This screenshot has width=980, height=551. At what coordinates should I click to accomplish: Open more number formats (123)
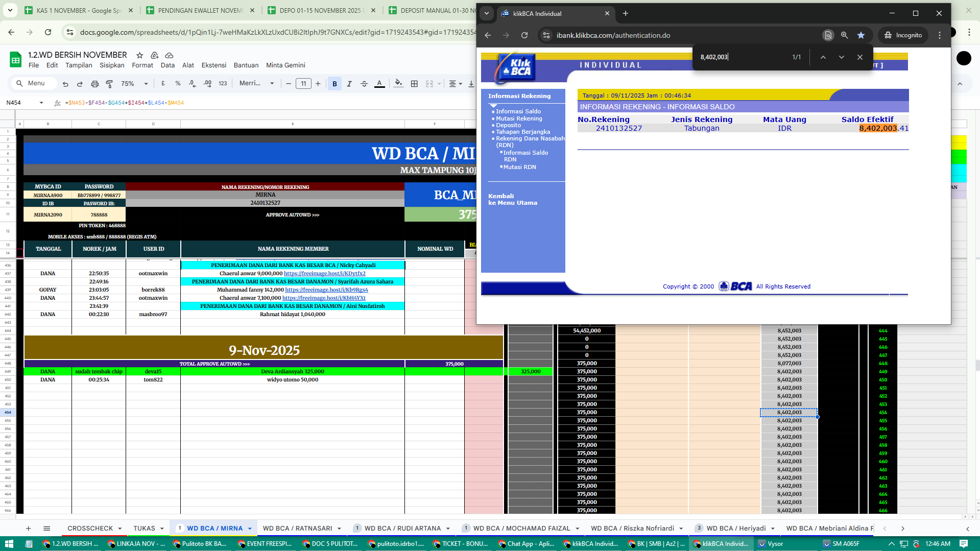[x=223, y=83]
